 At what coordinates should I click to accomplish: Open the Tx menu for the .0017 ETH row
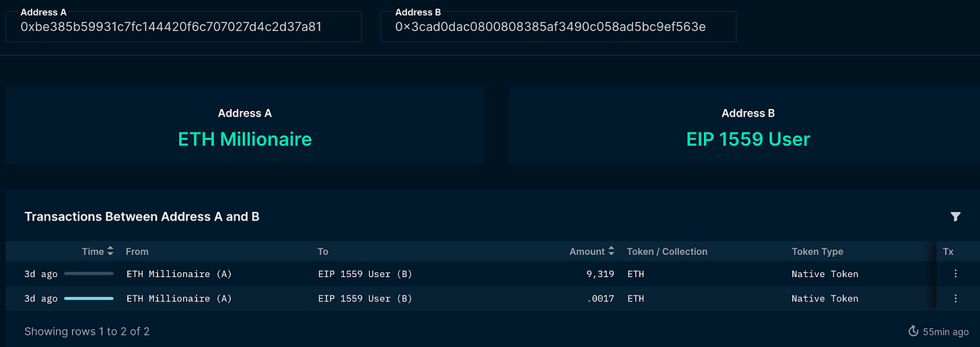tap(955, 299)
